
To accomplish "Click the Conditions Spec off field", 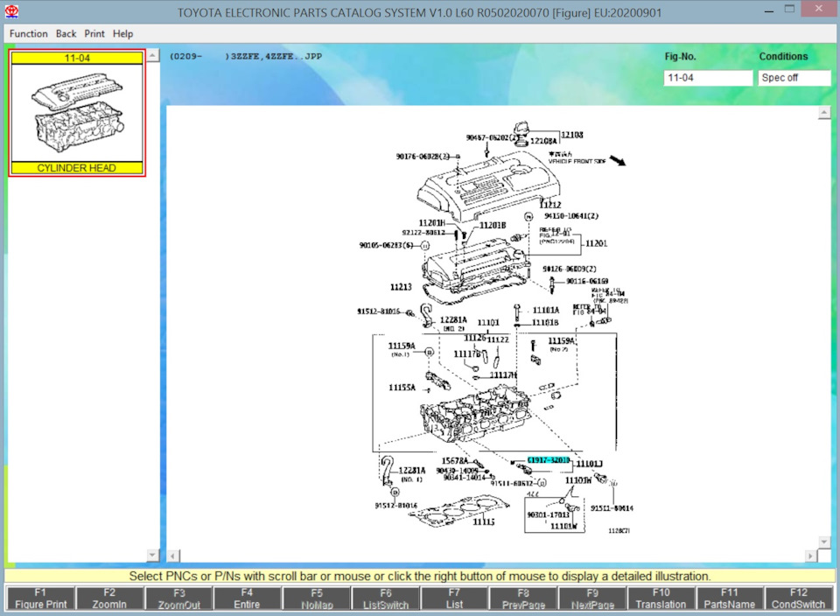I will tap(793, 78).
